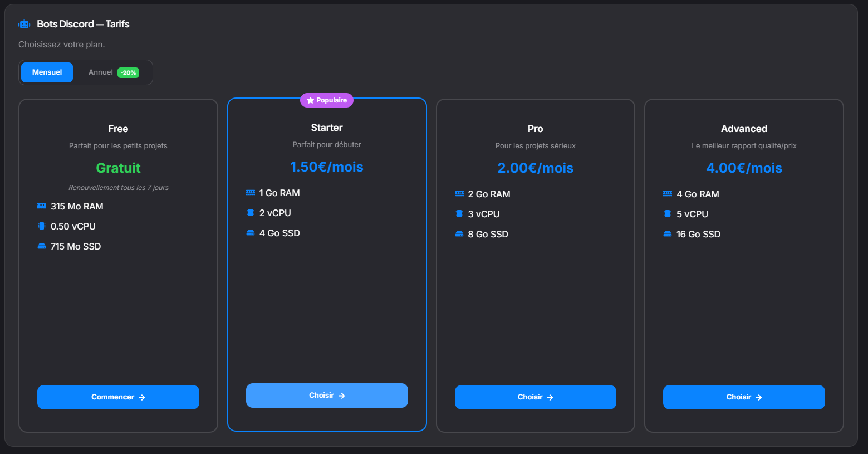
Task: Switch billing to Mensuel
Action: coord(47,72)
